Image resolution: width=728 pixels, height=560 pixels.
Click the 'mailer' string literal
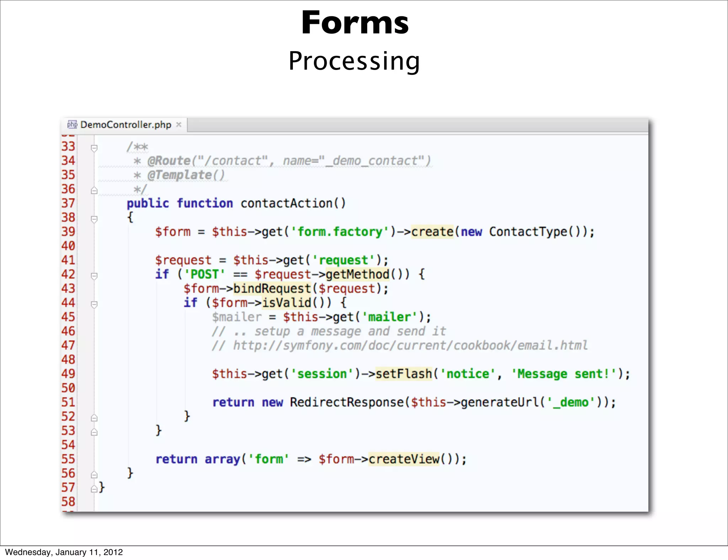pos(390,317)
